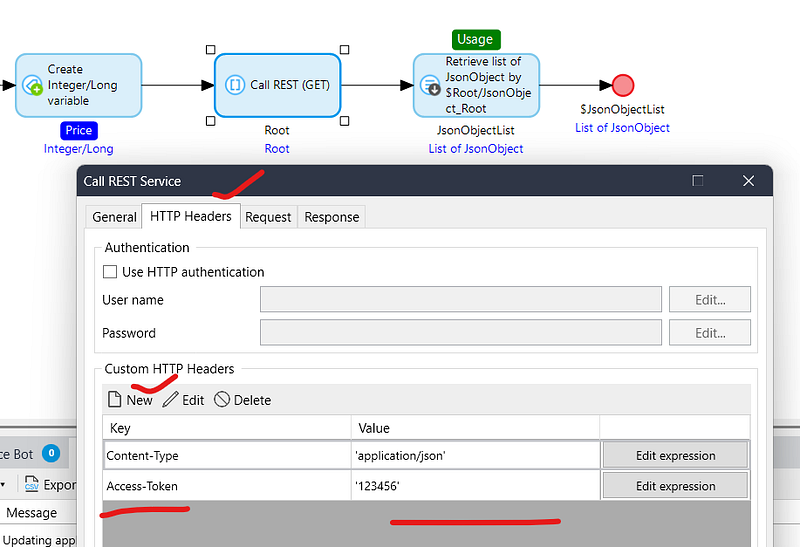Screen dimensions: 800x547
Task: Select the Call REST (GET) activity icon
Action: (235, 85)
